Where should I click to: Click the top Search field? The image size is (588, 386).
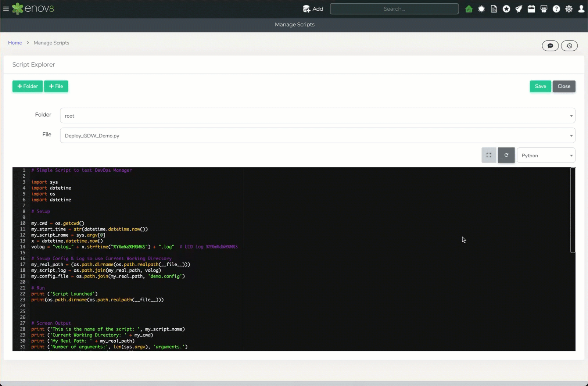coord(394,9)
